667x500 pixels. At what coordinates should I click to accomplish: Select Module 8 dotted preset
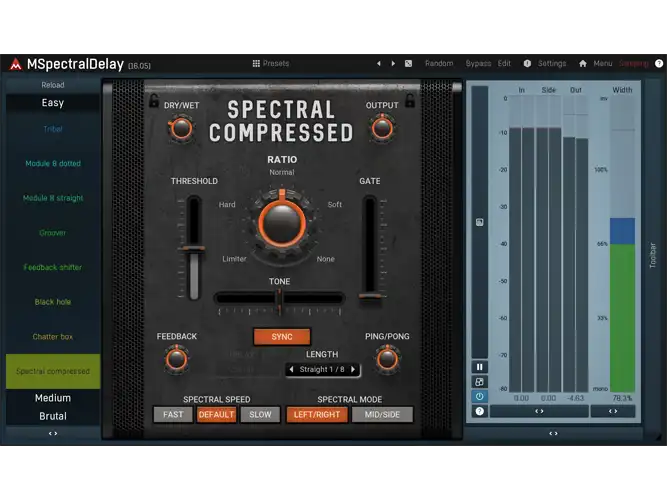(x=53, y=163)
